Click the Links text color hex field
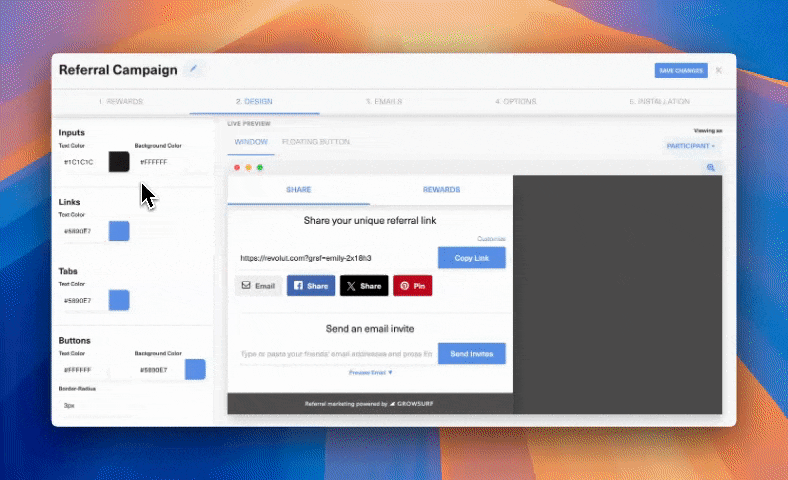Screen dimensions: 788x480 82,231
